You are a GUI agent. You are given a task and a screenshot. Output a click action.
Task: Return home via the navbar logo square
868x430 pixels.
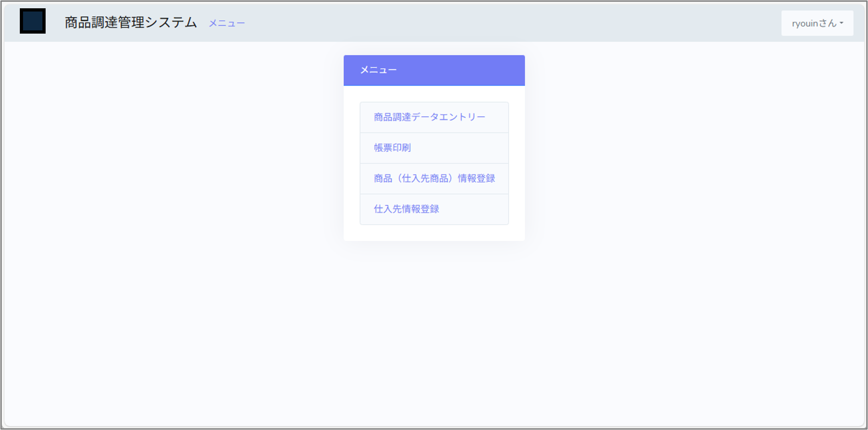pos(32,21)
